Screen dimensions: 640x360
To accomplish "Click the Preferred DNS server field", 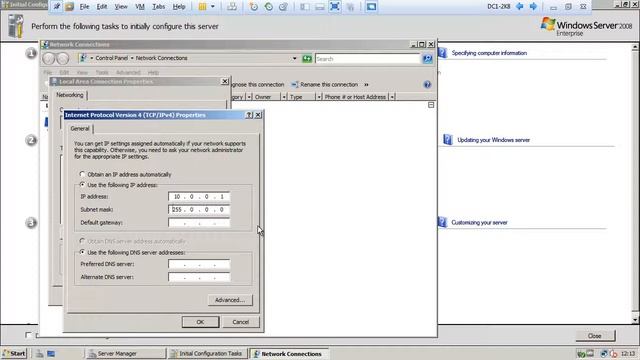I will tap(199, 264).
